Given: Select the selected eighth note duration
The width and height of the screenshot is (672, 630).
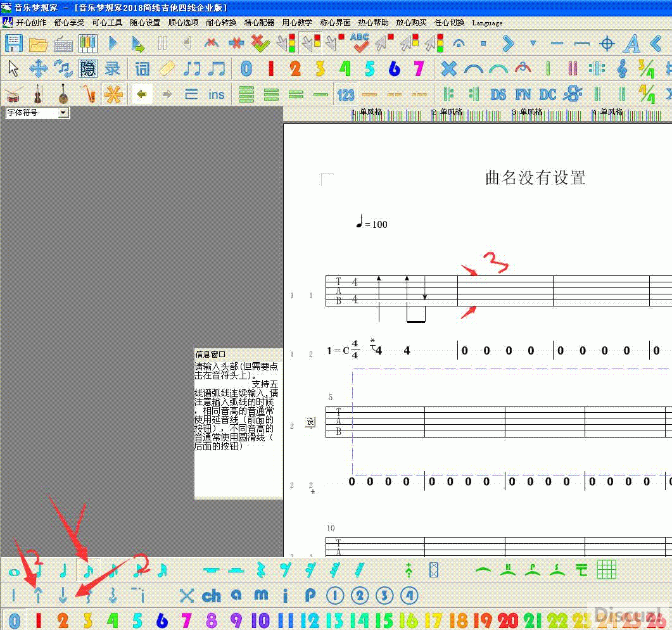Looking at the screenshot, I should point(88,570).
